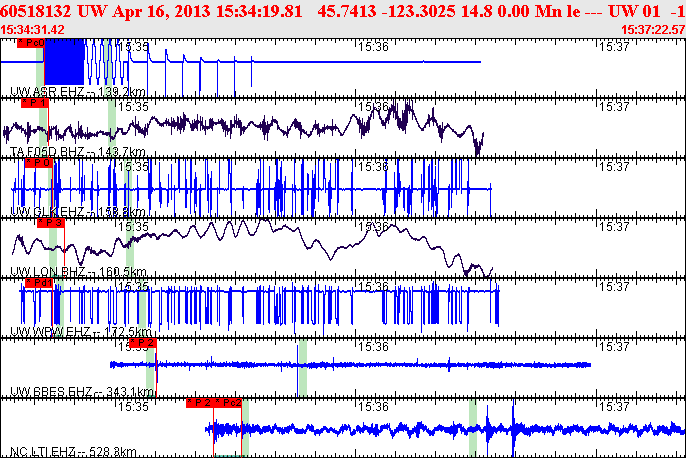Click the latitude value 45.7413
Screen dimensions: 686x458
(347, 11)
